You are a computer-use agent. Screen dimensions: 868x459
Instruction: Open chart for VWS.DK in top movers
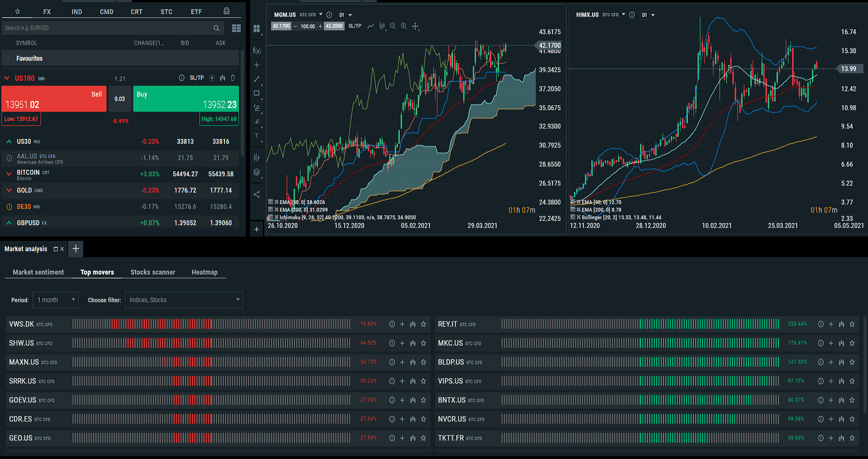click(413, 324)
